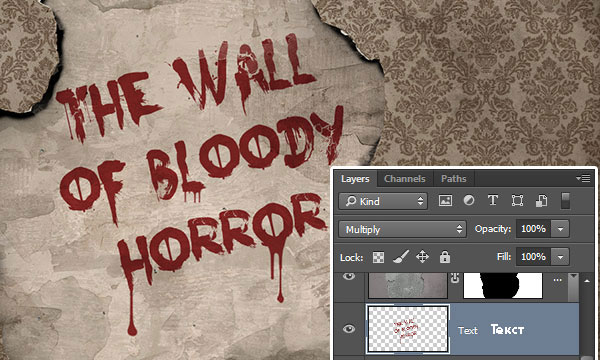The height and width of the screenshot is (360, 600).
Task: Open the Opacity slider dropdown arrow
Action: tap(560, 229)
